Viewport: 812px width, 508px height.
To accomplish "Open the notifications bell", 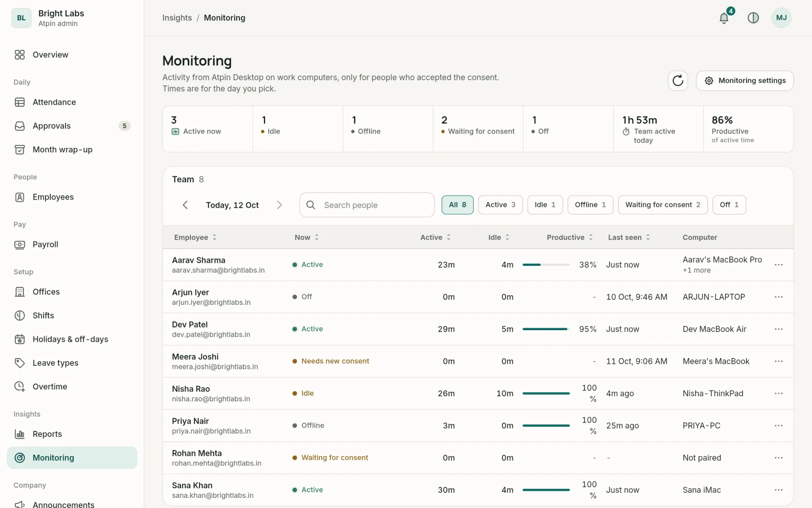I will coord(724,18).
